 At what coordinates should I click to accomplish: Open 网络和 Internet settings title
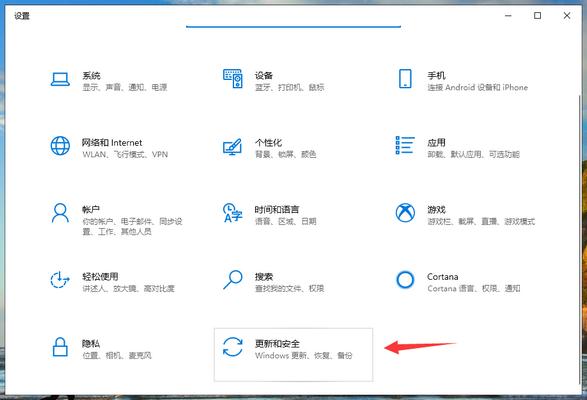[112, 143]
